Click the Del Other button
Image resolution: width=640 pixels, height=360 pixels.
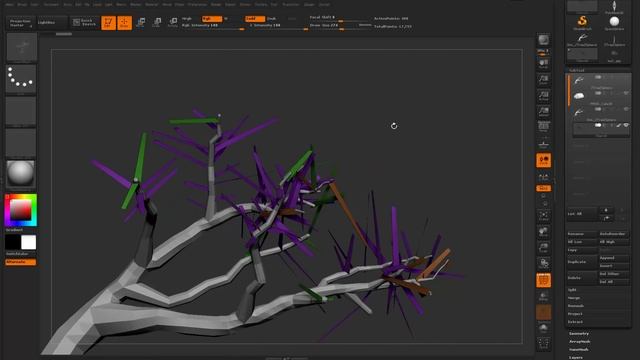coord(613,274)
